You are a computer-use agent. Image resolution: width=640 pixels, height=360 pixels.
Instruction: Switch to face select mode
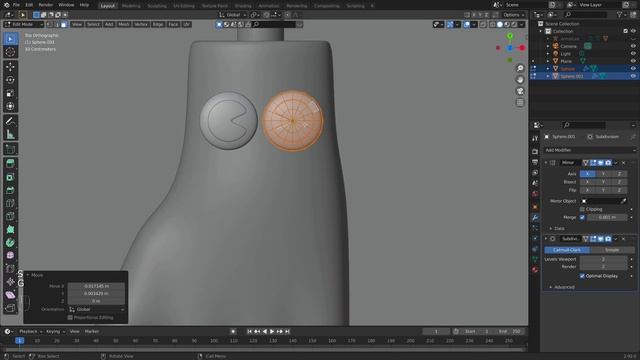pyautogui.click(x=64, y=24)
